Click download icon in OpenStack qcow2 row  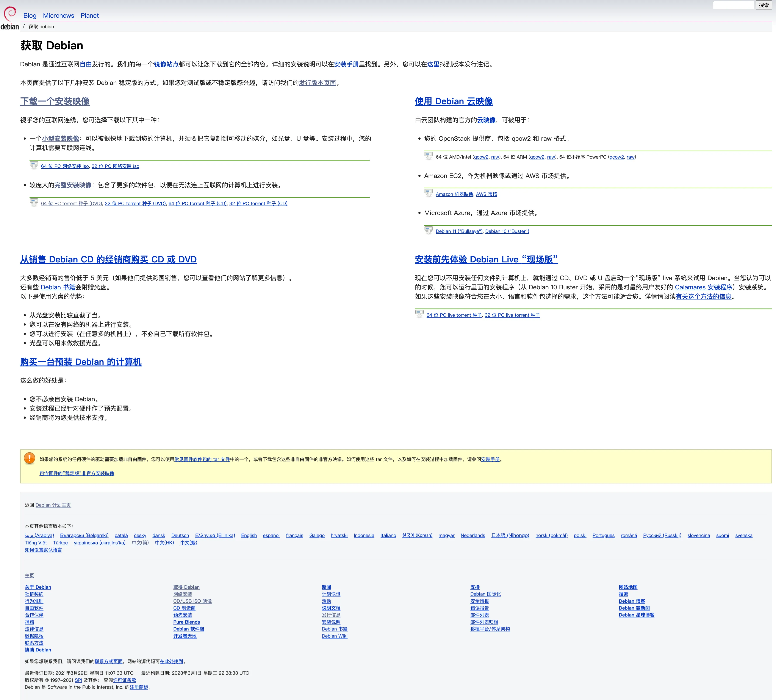pos(429,156)
